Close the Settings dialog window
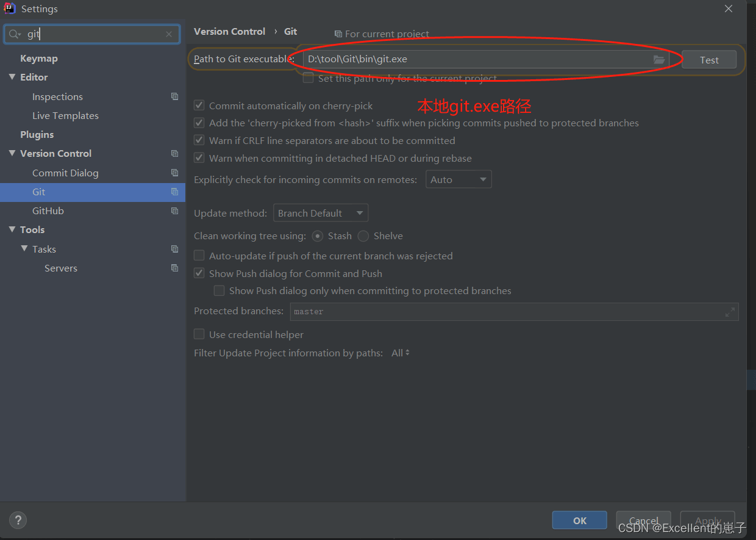The height and width of the screenshot is (540, 756). (729, 9)
